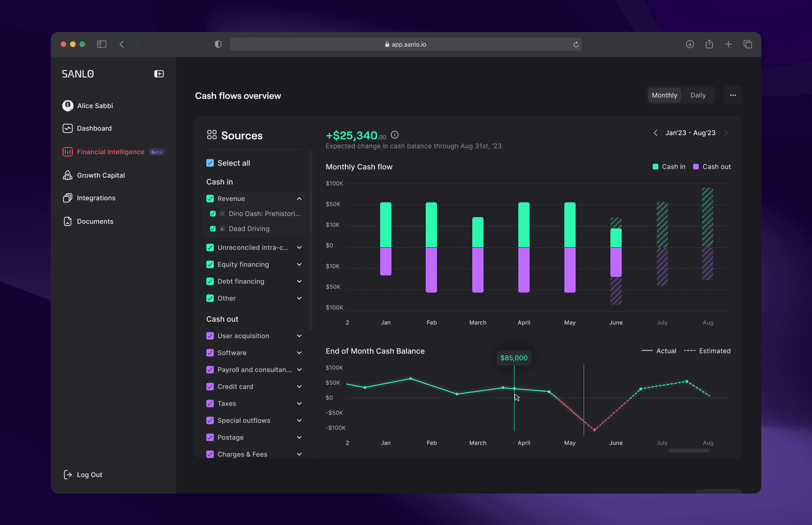Screen dimensions: 812x525
Task: Toggle the Select all checkbox
Action: point(210,163)
